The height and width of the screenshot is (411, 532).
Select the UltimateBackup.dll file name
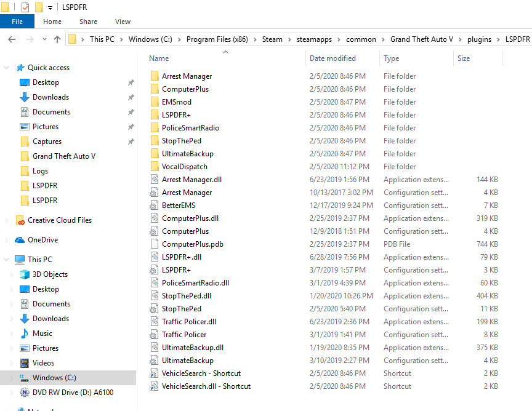192,348
